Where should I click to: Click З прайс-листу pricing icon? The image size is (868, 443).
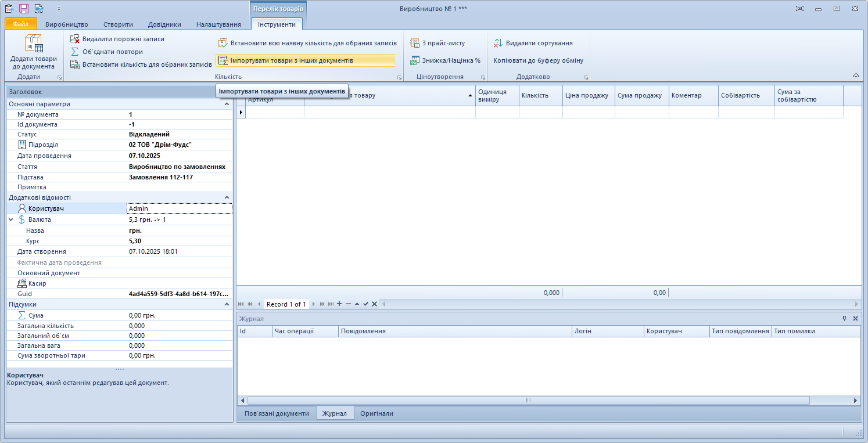pos(415,43)
